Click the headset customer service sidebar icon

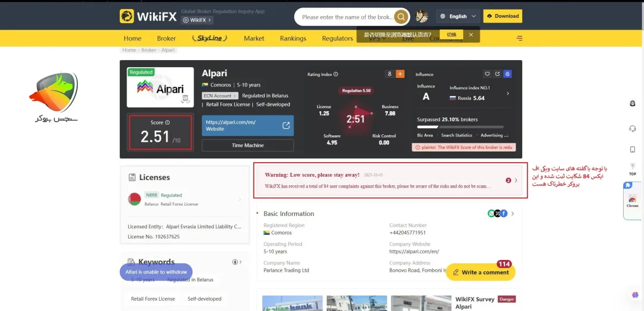pyautogui.click(x=632, y=128)
